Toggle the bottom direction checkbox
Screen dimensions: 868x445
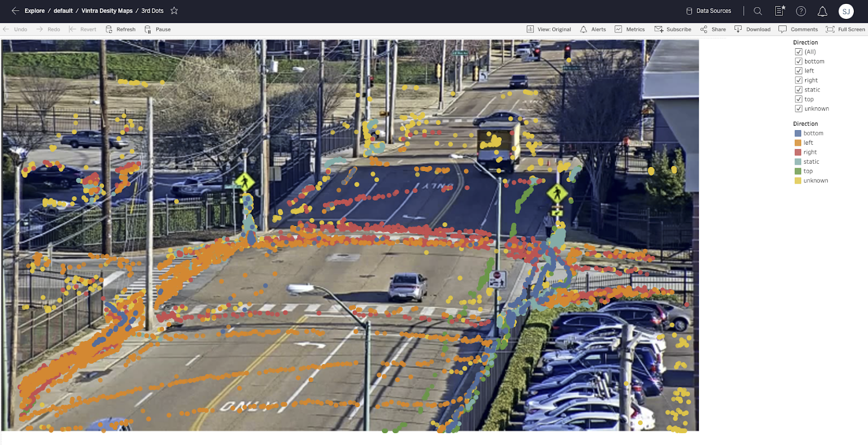tap(799, 61)
